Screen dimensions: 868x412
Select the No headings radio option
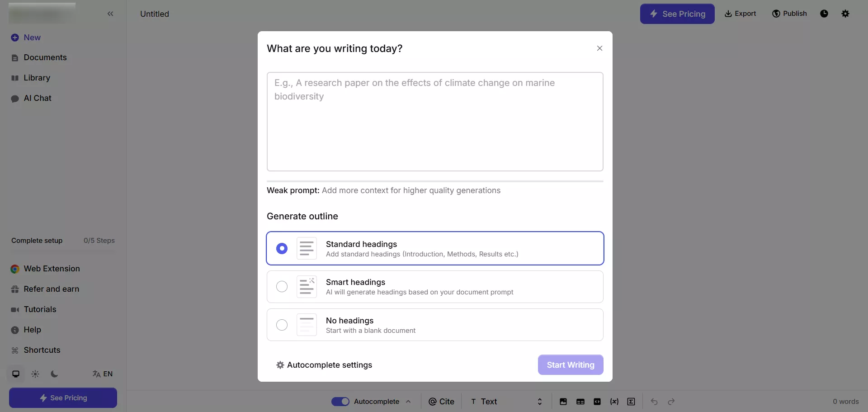pos(282,325)
